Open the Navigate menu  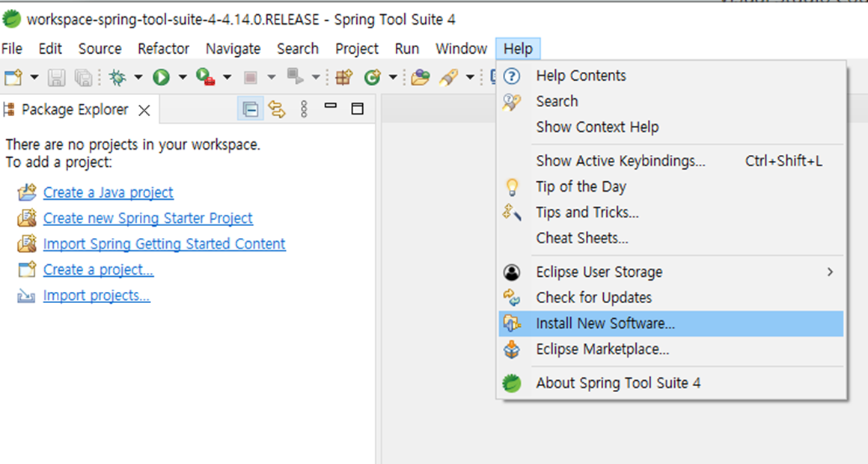(233, 49)
